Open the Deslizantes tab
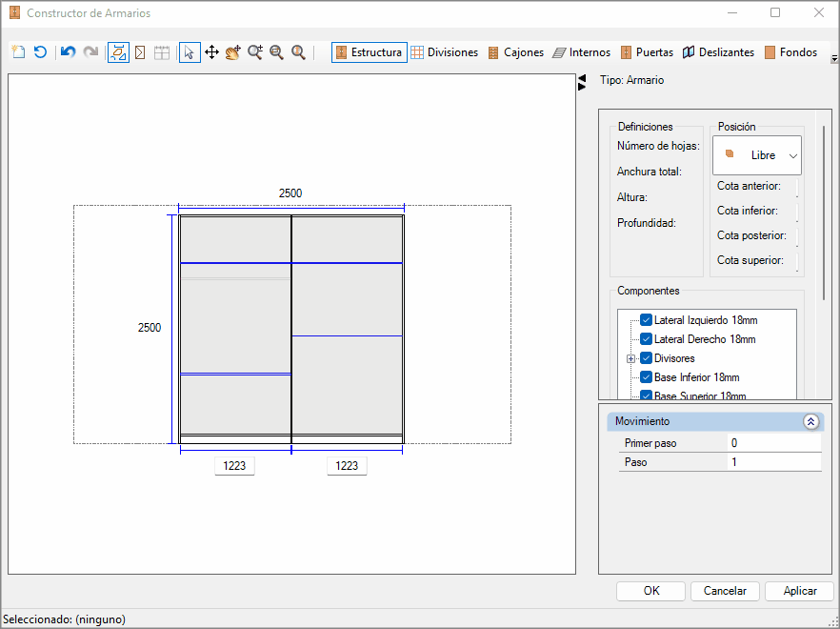Viewport: 840px width, 629px height. tap(718, 52)
